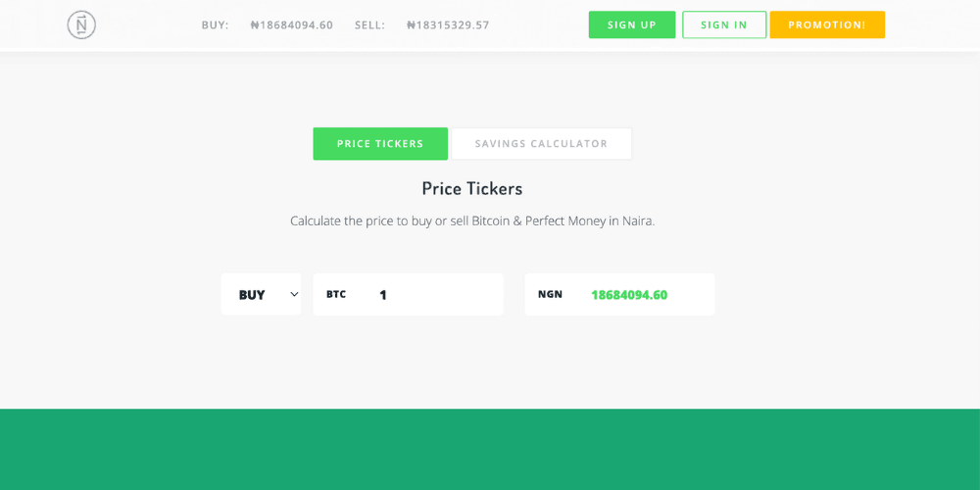Select the Price Tickers tab
The height and width of the screenshot is (490, 980).
click(x=380, y=144)
